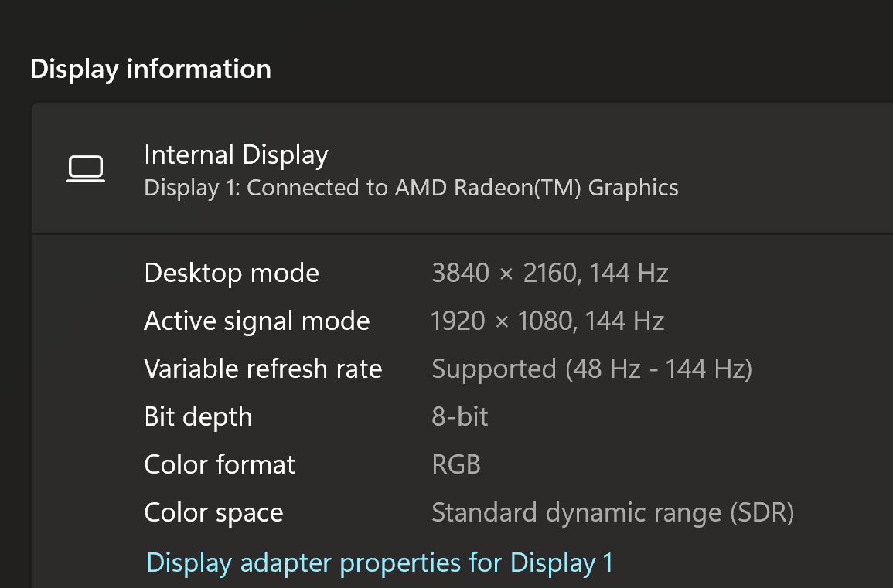The height and width of the screenshot is (588, 893).
Task: Open Display adapter properties for Display 1
Action: pyautogui.click(x=380, y=563)
